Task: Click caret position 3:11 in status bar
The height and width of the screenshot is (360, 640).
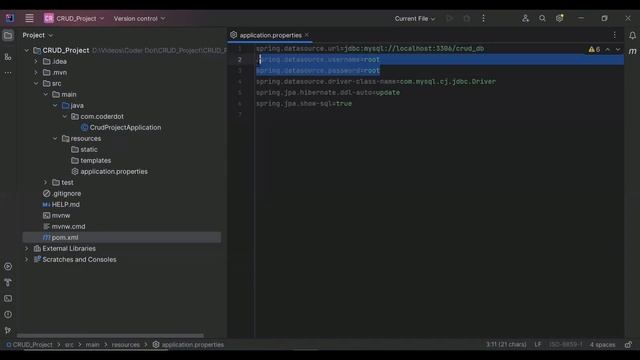Action: point(506,345)
